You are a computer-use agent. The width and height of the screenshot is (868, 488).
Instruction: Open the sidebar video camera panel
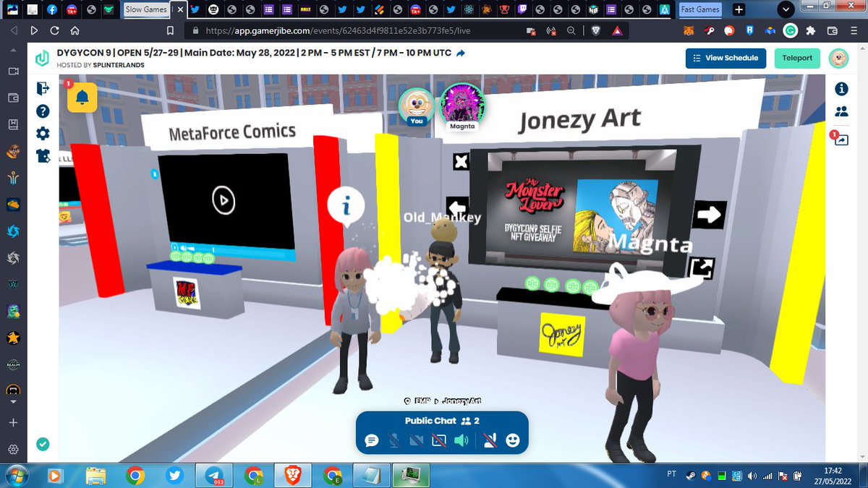coord(13,72)
